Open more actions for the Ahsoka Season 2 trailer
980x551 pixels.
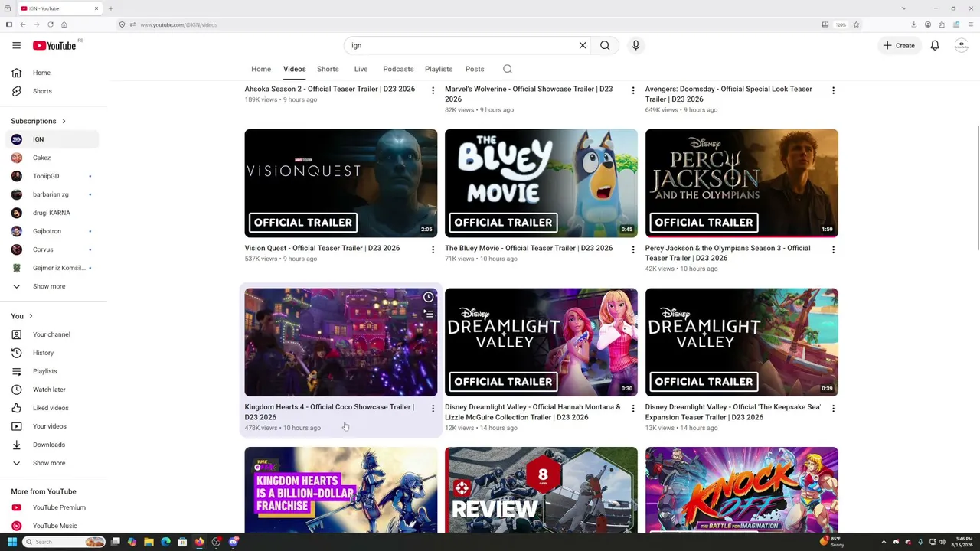pos(433,90)
